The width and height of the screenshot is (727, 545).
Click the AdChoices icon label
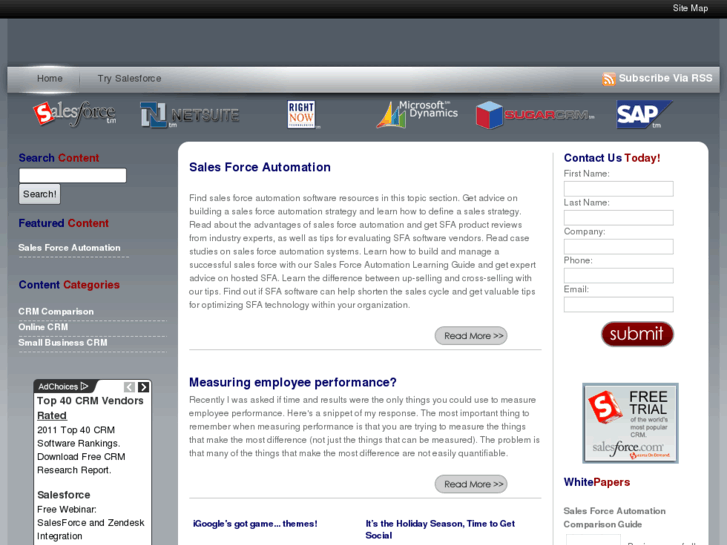(63, 386)
